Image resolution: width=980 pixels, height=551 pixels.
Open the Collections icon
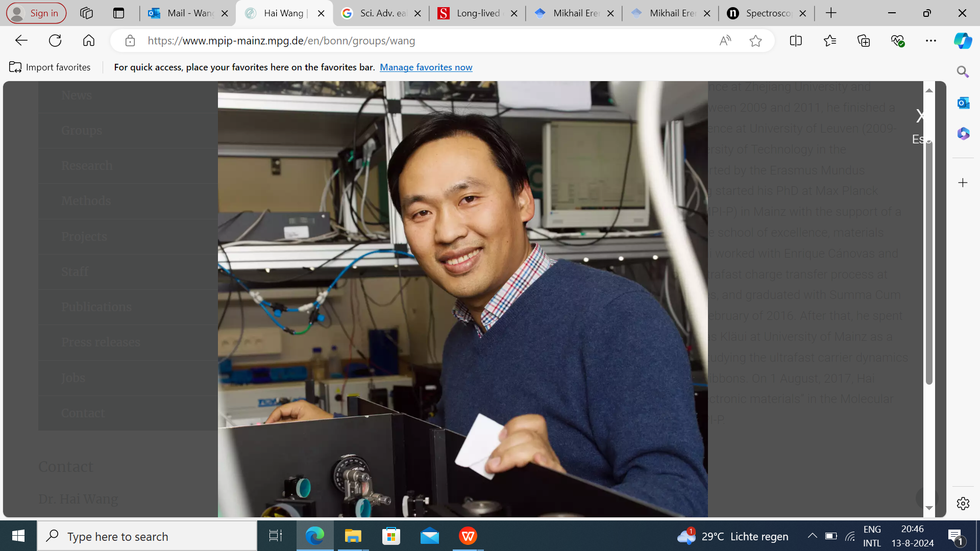(864, 41)
